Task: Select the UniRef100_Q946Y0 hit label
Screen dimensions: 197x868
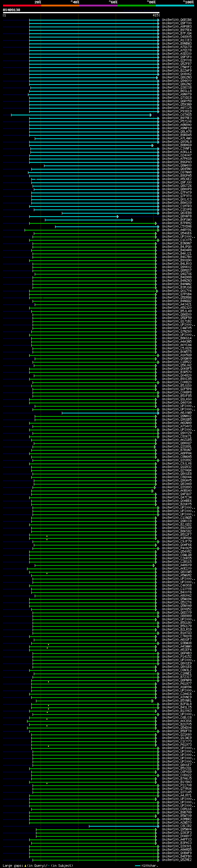Action: click(x=177, y=81)
